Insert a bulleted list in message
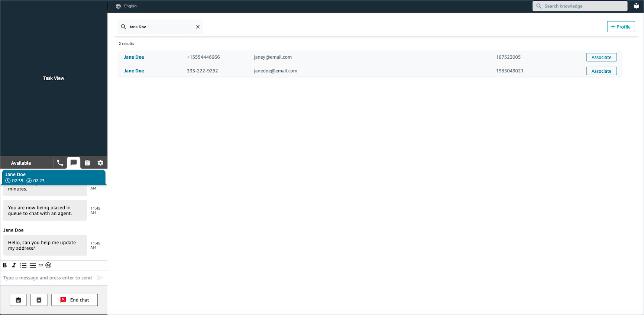The width and height of the screenshot is (644, 315). click(x=33, y=265)
